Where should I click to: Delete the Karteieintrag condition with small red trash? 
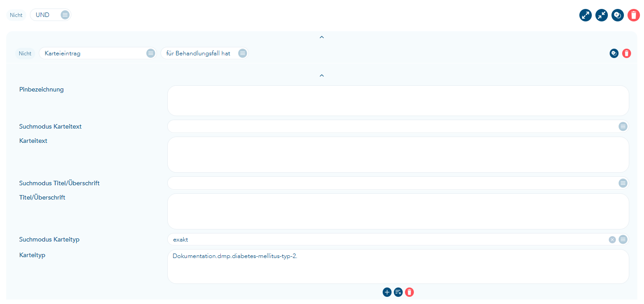[x=627, y=54]
